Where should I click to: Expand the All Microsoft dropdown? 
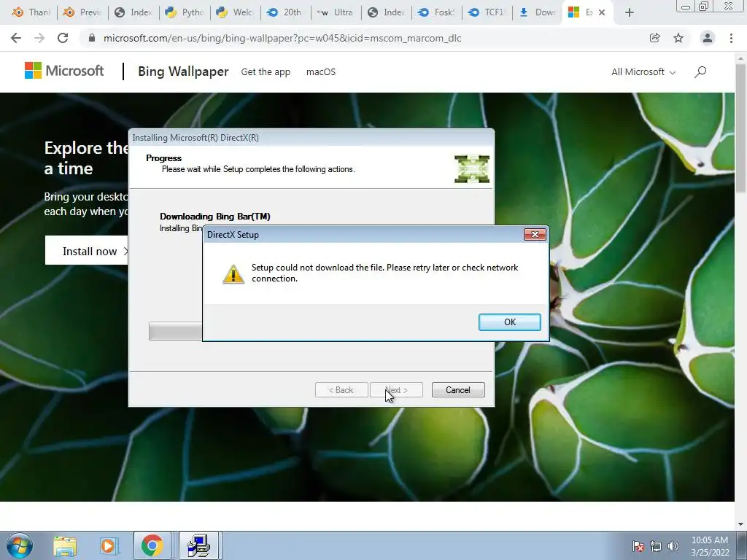643,72
